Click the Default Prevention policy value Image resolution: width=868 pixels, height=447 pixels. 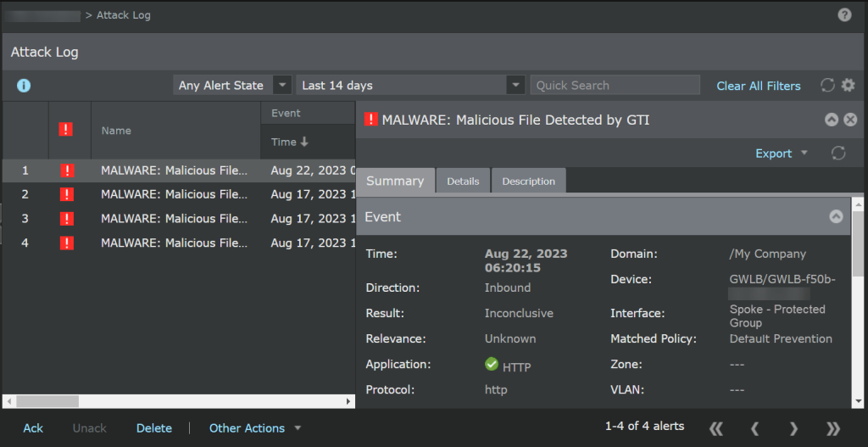781,339
